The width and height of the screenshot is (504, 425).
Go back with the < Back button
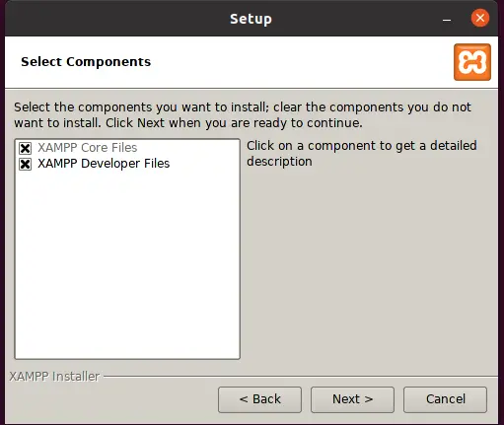click(259, 399)
